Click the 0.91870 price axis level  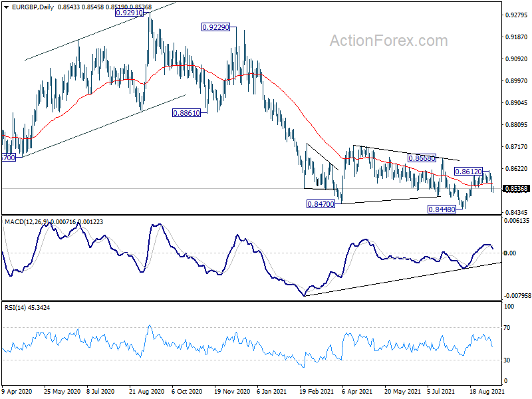[x=517, y=37]
